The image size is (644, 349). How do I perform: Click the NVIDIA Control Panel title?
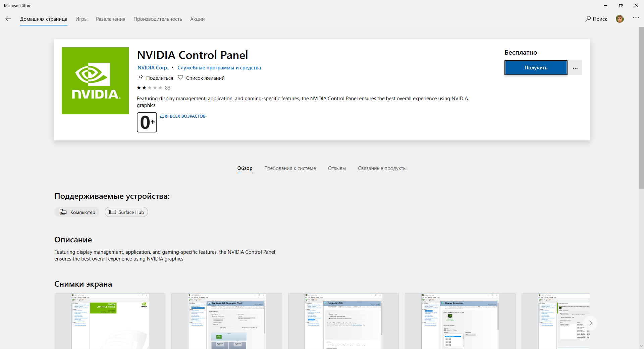click(193, 55)
